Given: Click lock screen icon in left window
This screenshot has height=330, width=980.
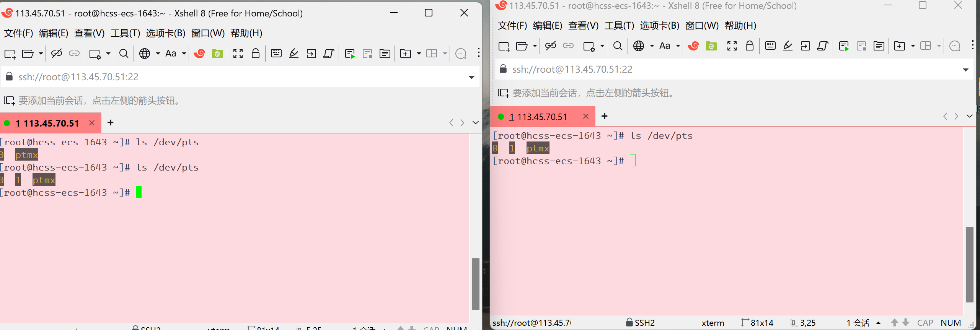Looking at the screenshot, I should point(256,53).
